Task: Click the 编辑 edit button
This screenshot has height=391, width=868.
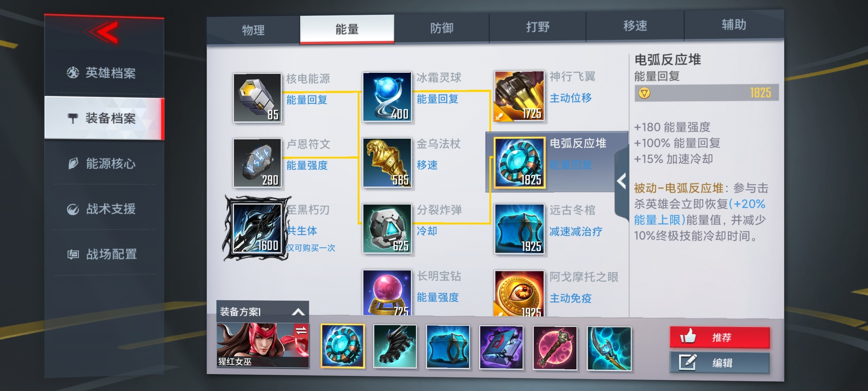Action: tap(720, 362)
